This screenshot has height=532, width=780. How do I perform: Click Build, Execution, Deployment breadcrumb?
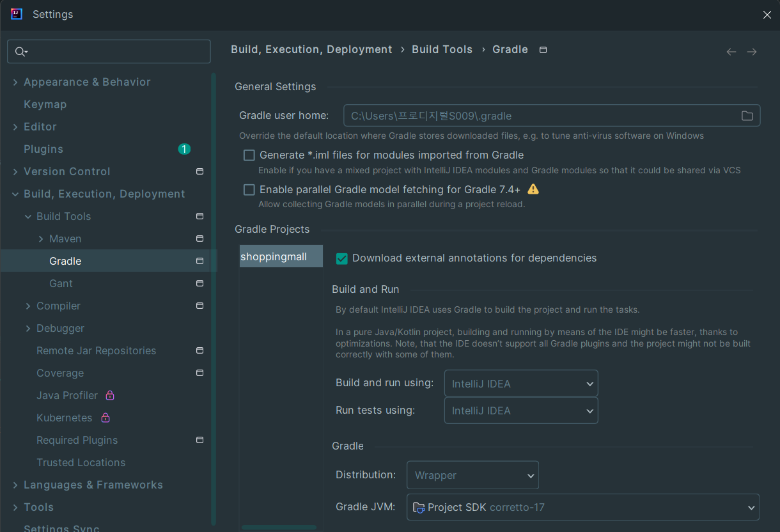311,50
